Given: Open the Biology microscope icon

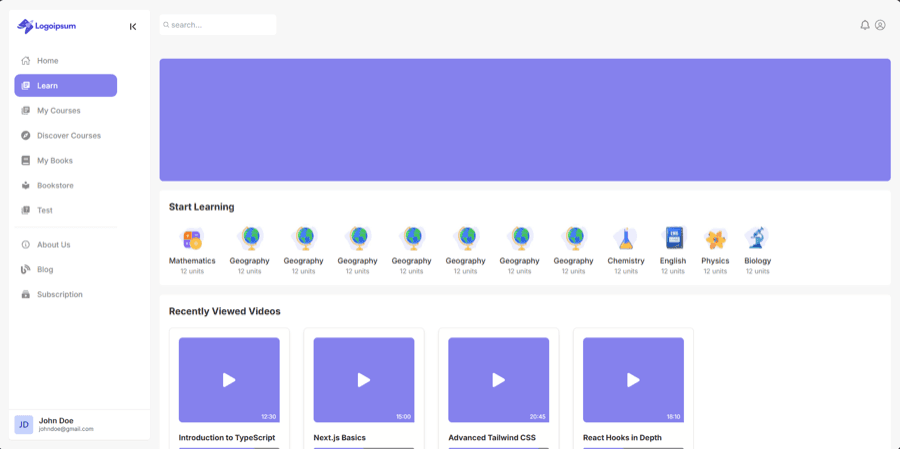Looking at the screenshot, I should [x=758, y=238].
